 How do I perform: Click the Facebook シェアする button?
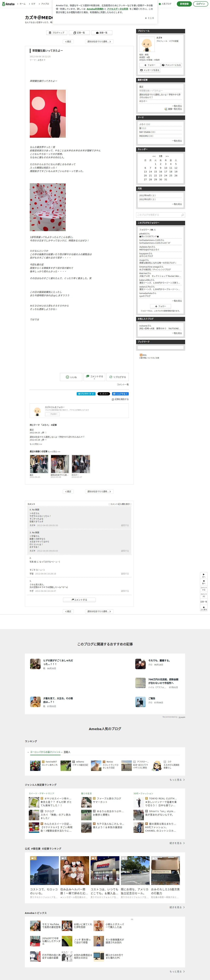[120, 394]
